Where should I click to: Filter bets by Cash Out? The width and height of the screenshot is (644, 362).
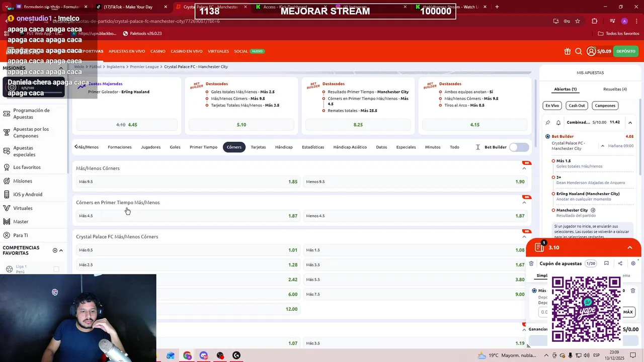[x=577, y=106]
